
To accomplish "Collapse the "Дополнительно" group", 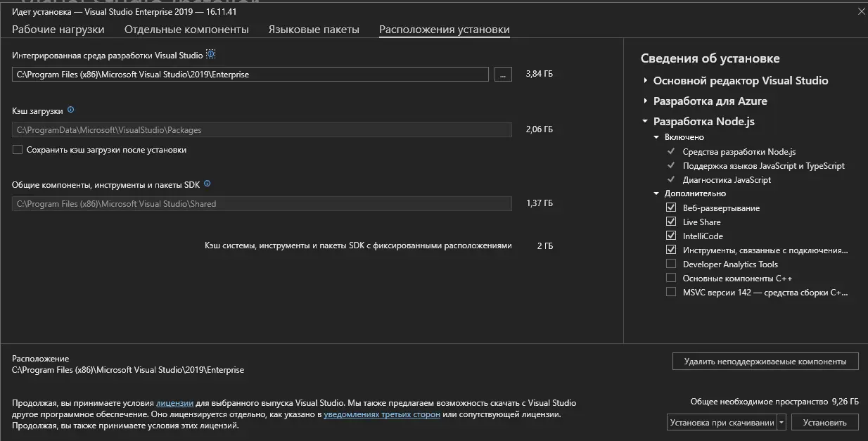I will [x=656, y=193].
